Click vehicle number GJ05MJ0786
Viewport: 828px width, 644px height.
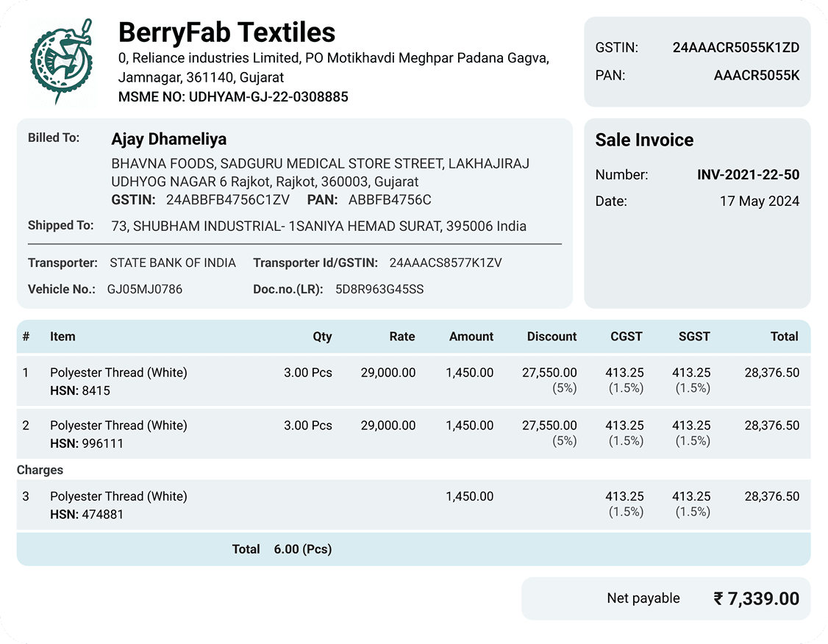click(145, 289)
